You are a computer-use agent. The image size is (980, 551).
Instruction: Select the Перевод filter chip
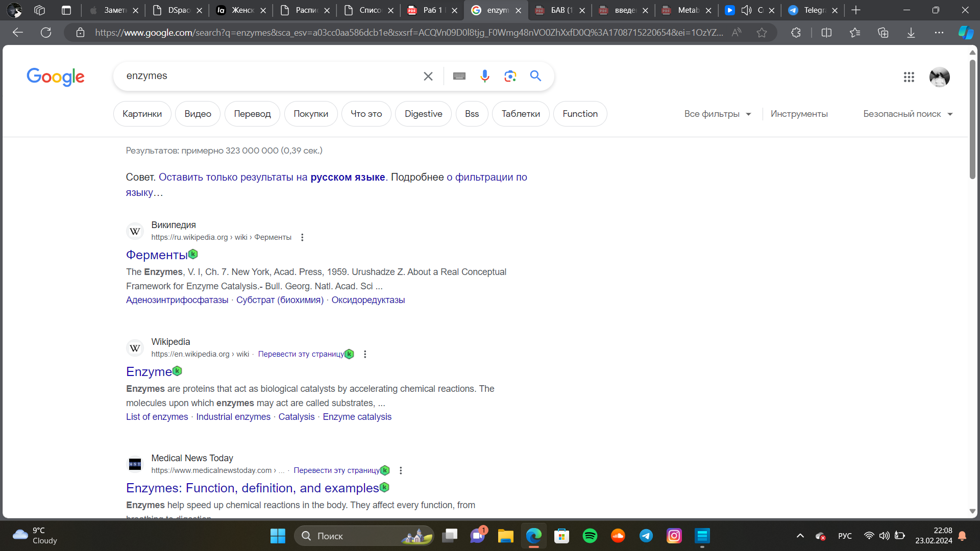coord(252,114)
